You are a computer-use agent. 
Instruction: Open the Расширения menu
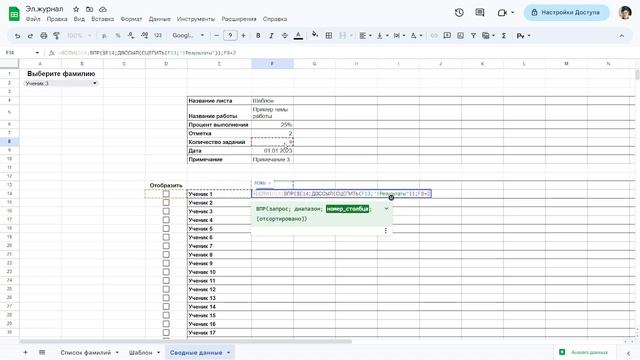click(x=239, y=19)
